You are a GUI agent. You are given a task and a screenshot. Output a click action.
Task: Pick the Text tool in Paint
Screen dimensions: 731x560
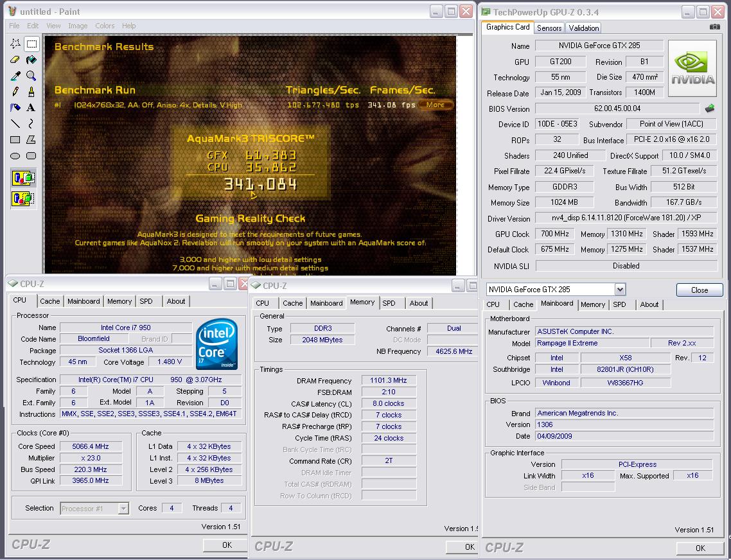pos(31,107)
